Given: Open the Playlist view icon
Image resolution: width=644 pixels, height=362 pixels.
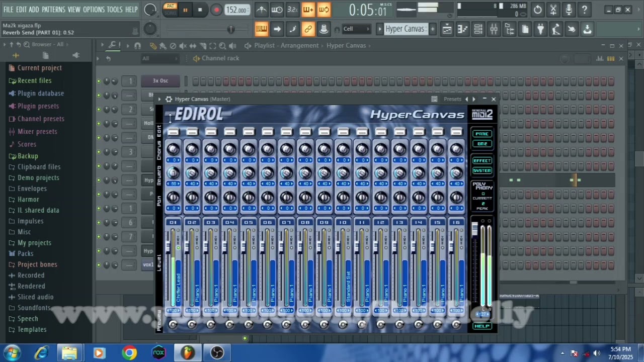Looking at the screenshot, I should point(446,29).
